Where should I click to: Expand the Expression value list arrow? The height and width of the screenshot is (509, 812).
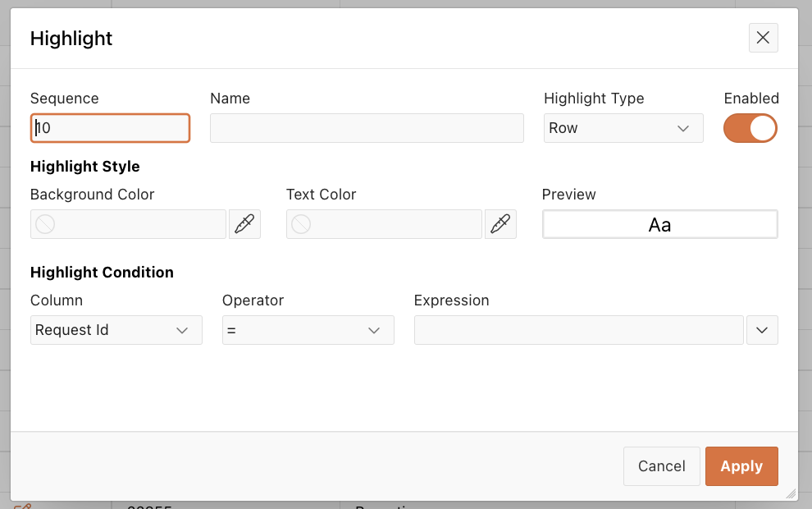762,330
